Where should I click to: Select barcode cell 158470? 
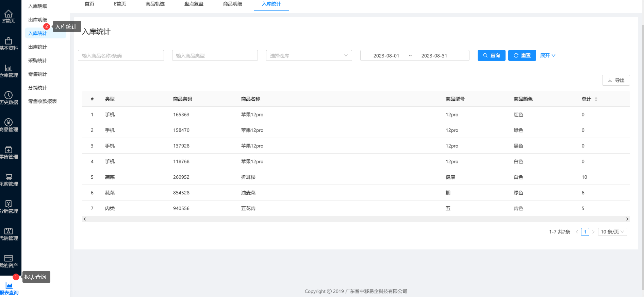click(181, 130)
